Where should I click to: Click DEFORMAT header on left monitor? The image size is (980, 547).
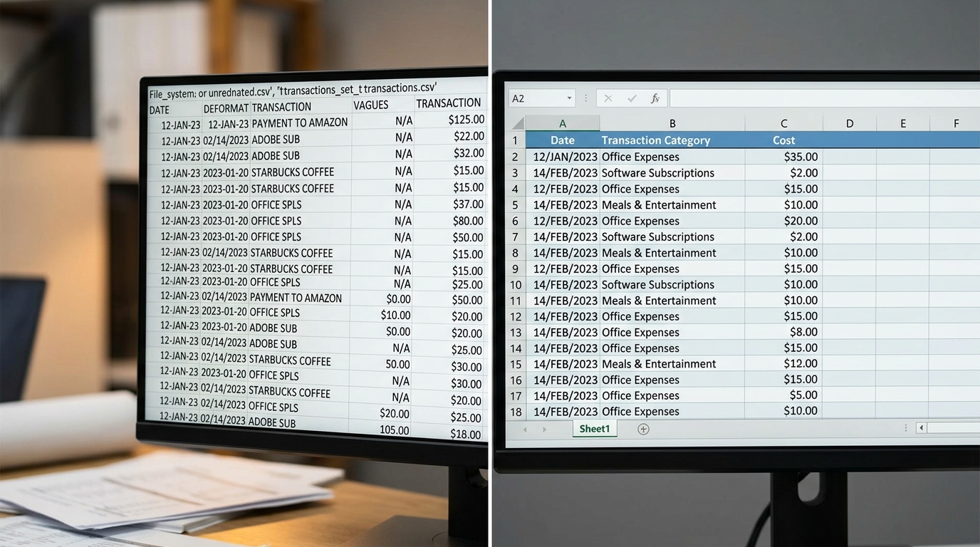pyautogui.click(x=226, y=108)
